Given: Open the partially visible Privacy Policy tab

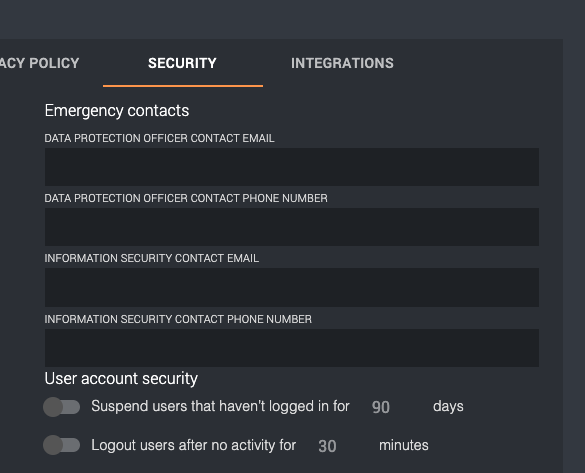Looking at the screenshot, I should (39, 63).
